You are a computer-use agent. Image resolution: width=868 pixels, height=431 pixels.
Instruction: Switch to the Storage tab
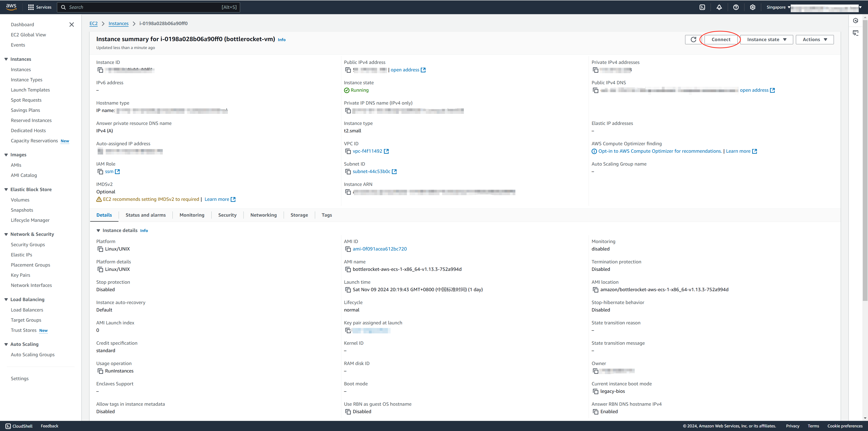pyautogui.click(x=299, y=215)
